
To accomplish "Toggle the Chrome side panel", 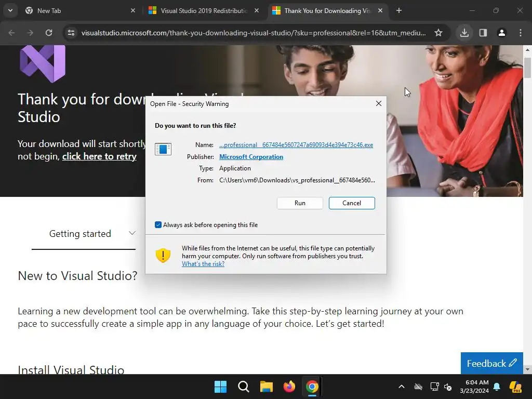I will pyautogui.click(x=483, y=33).
